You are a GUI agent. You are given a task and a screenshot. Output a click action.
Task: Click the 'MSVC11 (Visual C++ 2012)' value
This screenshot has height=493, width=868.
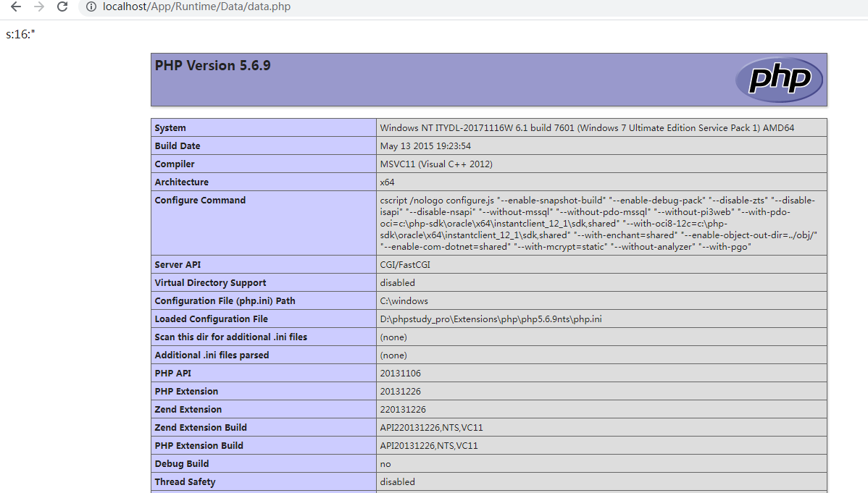tap(436, 164)
